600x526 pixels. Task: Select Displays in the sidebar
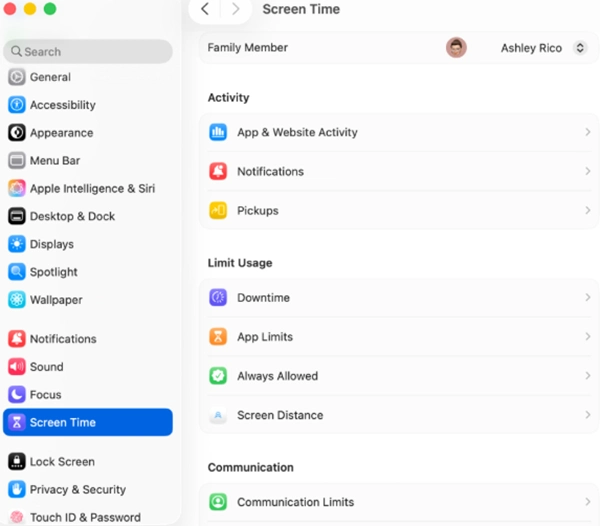point(88,244)
